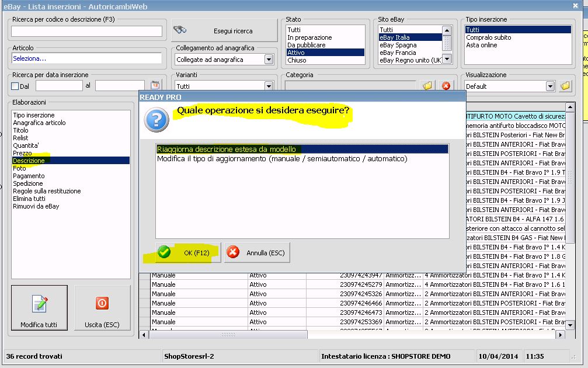Select Foto in the Elaborazioni list
Screen dimensions: 588x368
click(x=20, y=168)
